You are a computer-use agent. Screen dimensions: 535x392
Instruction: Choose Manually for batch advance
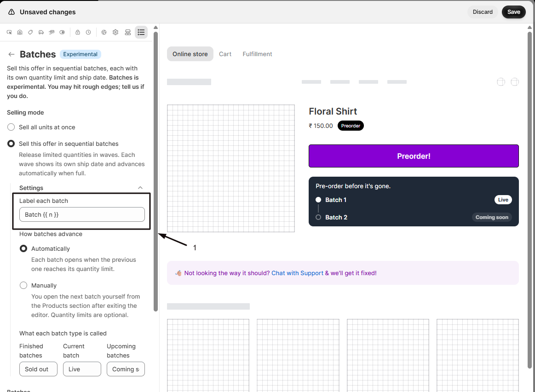click(23, 285)
